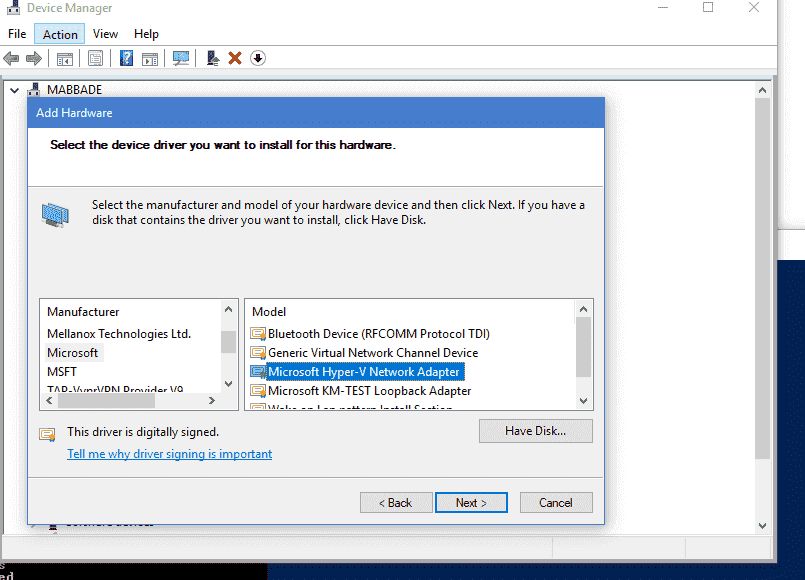The width and height of the screenshot is (805, 580).
Task: Click the Add Hardware dialog title bar
Action: pyautogui.click(x=316, y=112)
